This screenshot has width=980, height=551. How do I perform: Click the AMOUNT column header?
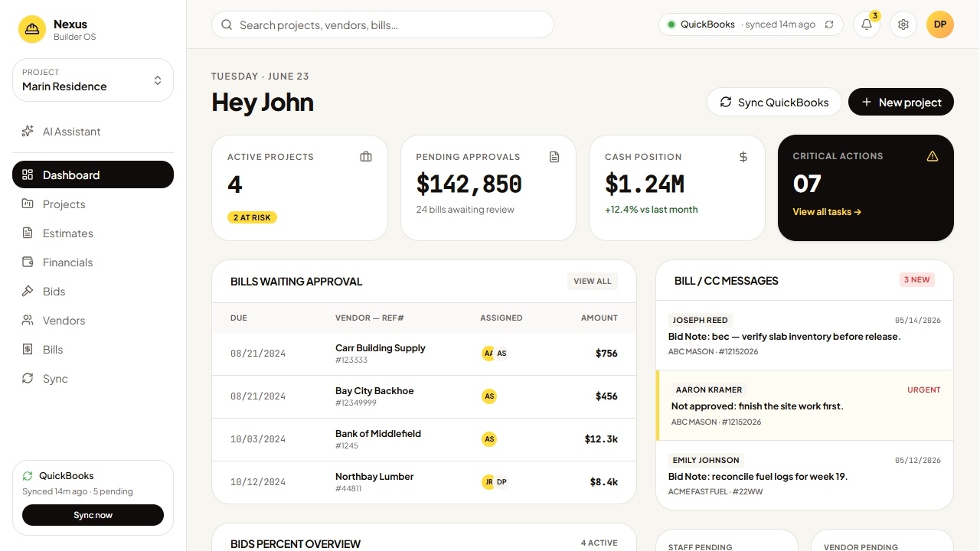coord(599,318)
